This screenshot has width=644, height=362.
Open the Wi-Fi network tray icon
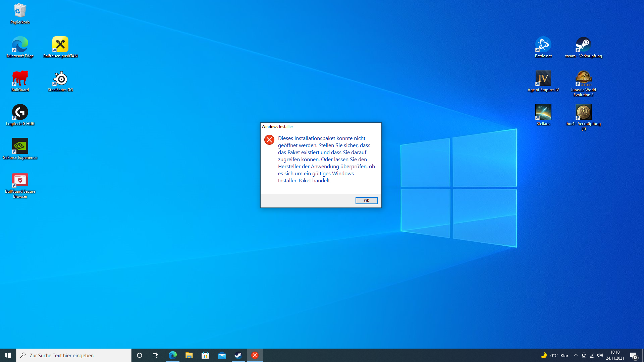[x=592, y=355]
